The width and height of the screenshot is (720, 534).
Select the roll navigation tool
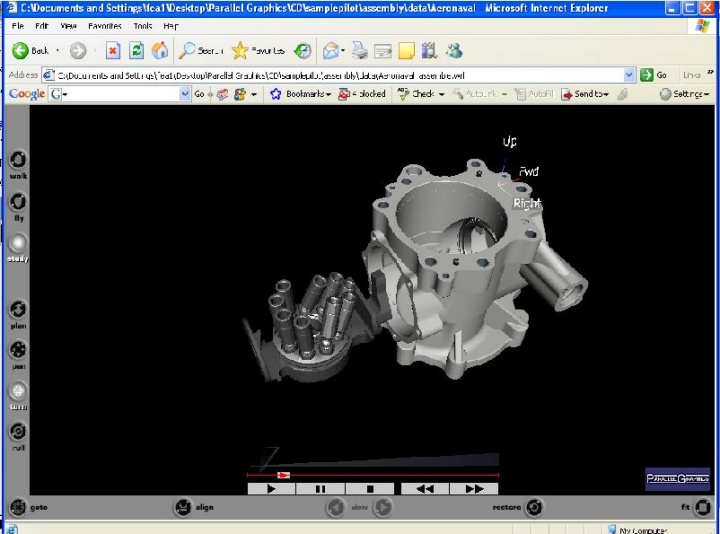(x=17, y=433)
